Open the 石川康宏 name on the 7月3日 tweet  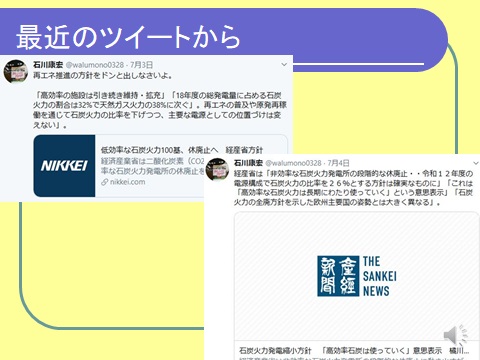pyautogui.click(x=48, y=65)
